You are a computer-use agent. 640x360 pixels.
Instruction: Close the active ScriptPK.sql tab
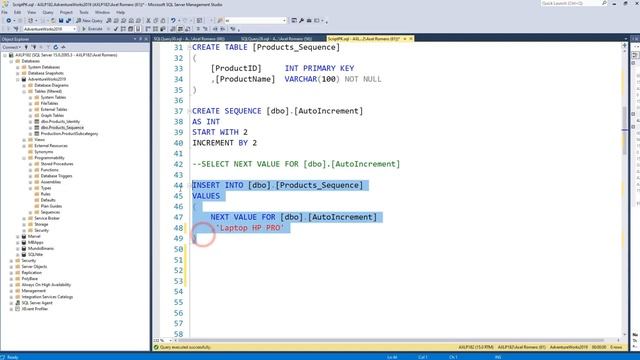click(x=411, y=39)
